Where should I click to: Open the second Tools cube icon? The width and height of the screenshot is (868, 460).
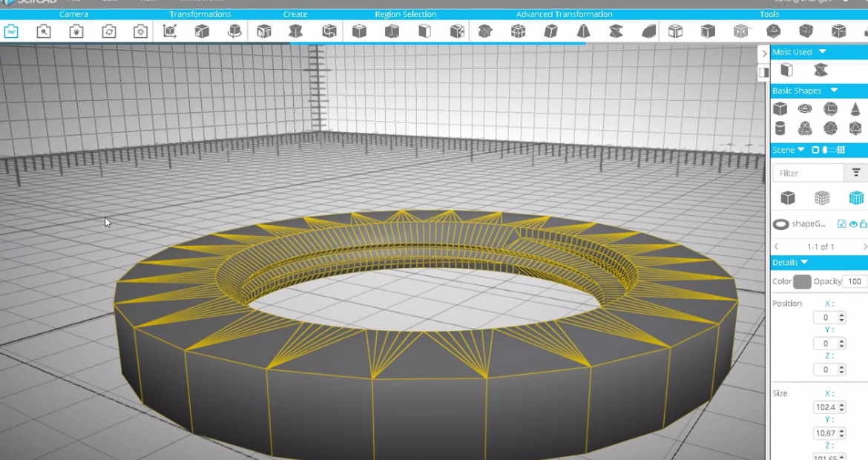[708, 32]
